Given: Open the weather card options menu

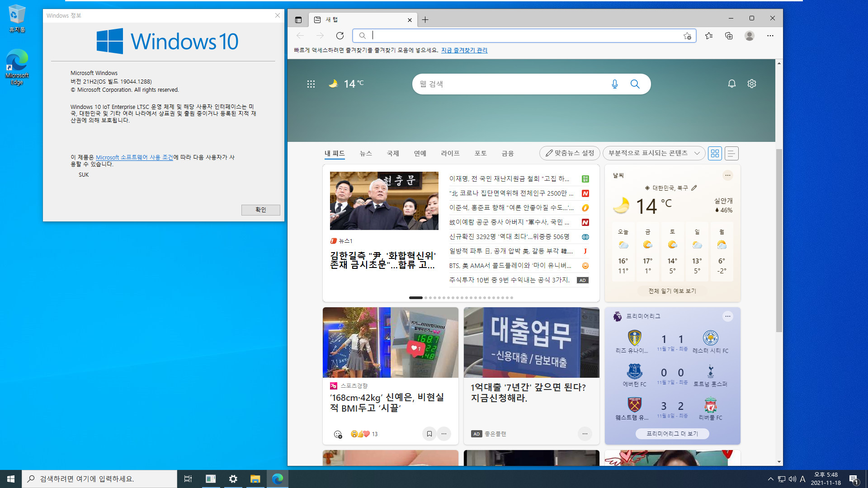Looking at the screenshot, I should coord(727,175).
